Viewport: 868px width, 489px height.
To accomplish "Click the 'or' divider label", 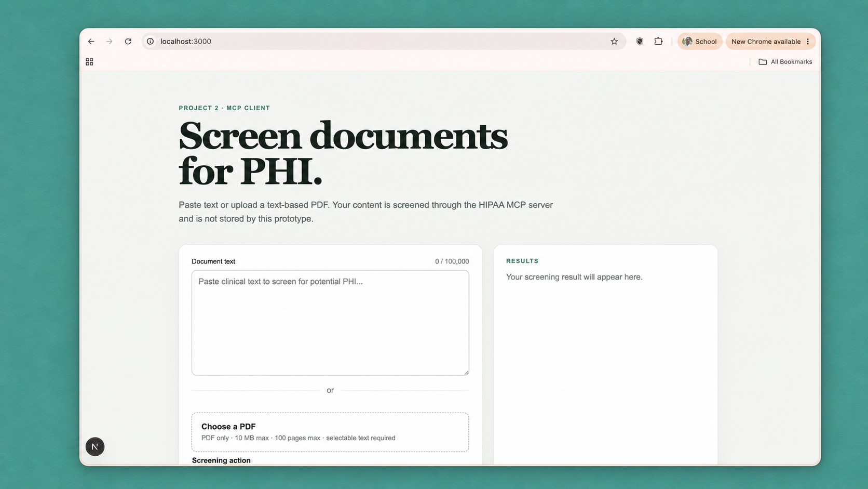I will click(x=330, y=390).
